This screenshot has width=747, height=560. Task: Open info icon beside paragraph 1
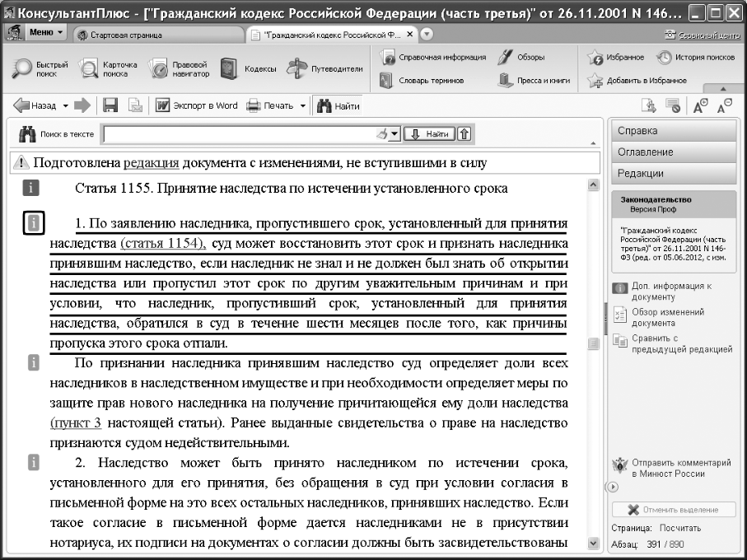(x=33, y=223)
